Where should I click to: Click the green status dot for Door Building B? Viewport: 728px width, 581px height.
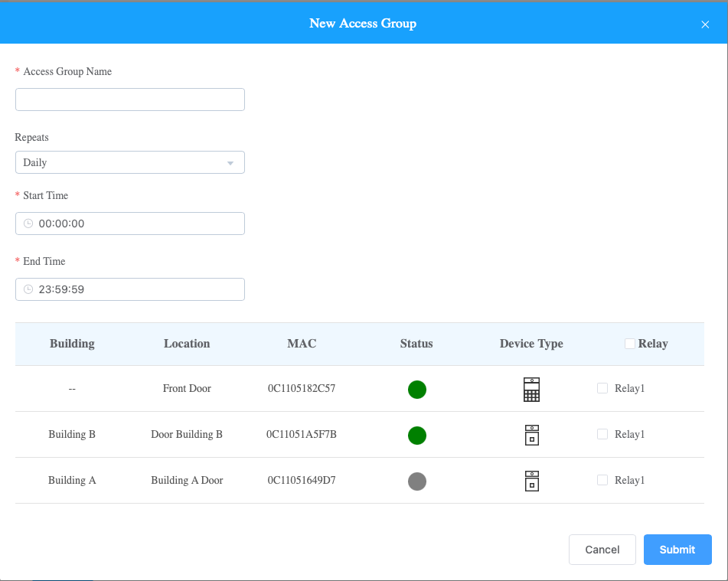(x=416, y=435)
